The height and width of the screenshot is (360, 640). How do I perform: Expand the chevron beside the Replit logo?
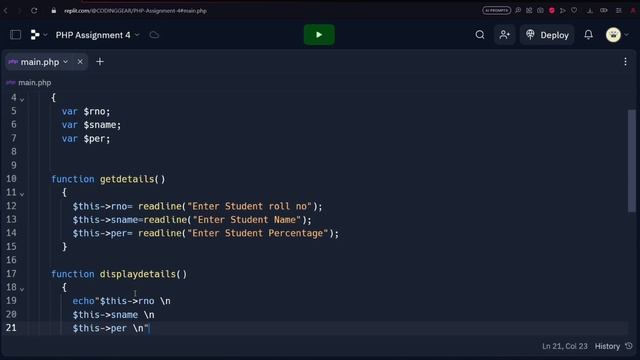pos(45,35)
